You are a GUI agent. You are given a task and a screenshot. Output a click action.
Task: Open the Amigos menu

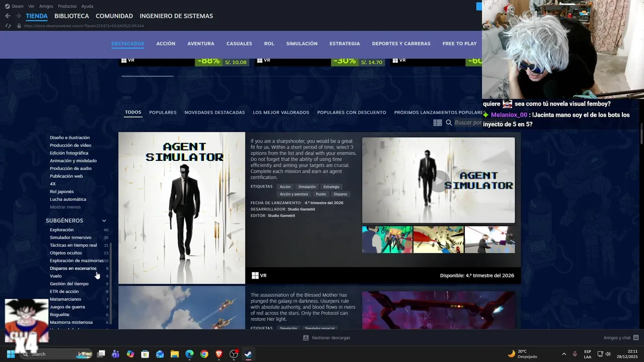click(46, 6)
